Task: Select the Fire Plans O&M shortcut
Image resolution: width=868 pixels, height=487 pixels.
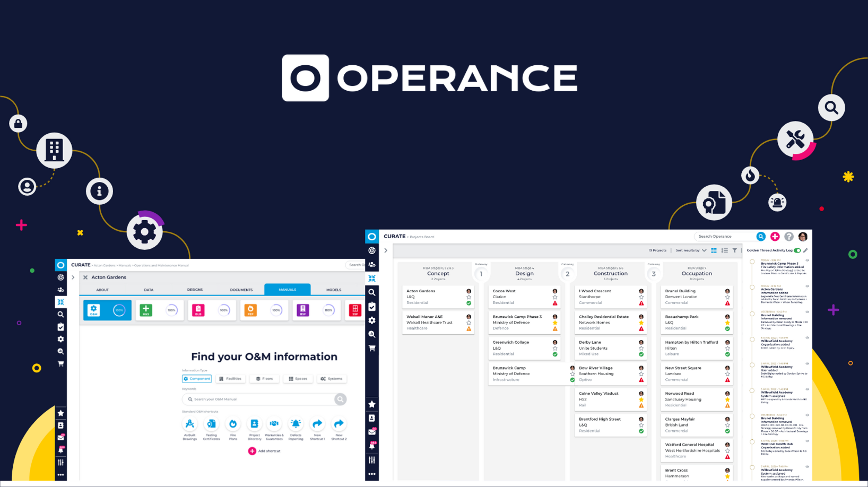Action: (x=233, y=424)
